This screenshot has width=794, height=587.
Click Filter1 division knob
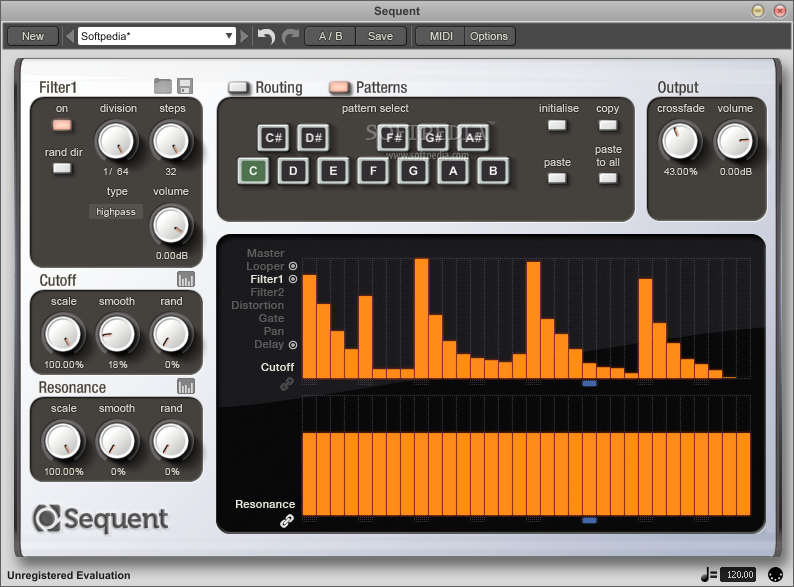[x=116, y=141]
